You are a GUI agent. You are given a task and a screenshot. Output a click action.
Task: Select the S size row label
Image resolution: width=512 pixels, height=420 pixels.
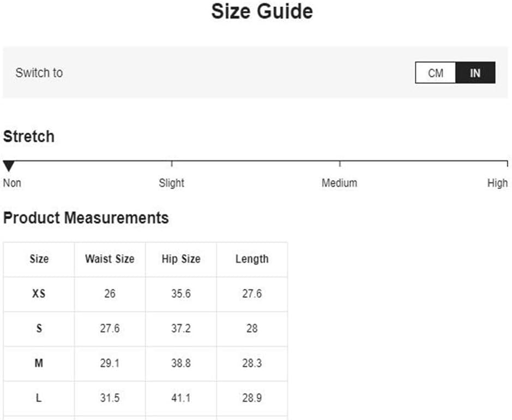pos(39,328)
